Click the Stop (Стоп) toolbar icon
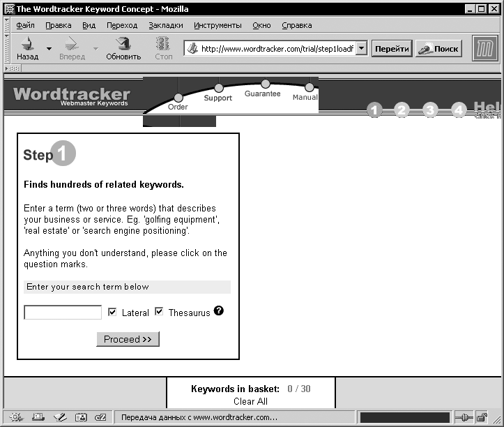The width and height of the screenshot is (504, 427). [x=163, y=43]
